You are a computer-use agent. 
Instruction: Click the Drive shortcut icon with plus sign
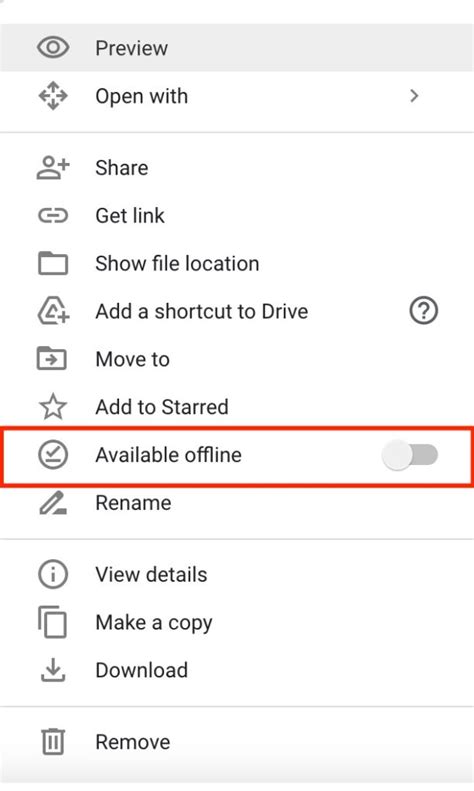(53, 311)
